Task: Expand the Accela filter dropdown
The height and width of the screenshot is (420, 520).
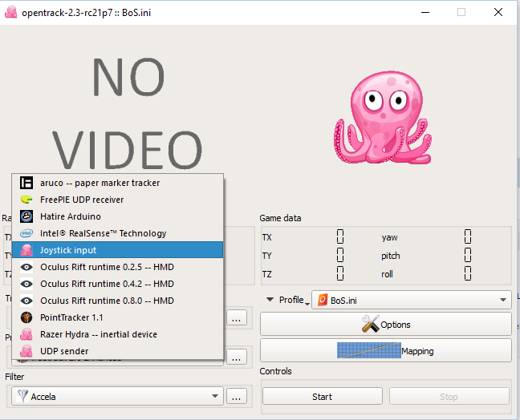Action: [118, 396]
